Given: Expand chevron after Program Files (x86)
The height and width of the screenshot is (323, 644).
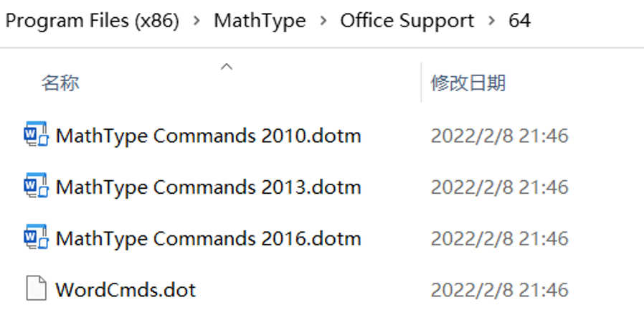Looking at the screenshot, I should click(196, 21).
